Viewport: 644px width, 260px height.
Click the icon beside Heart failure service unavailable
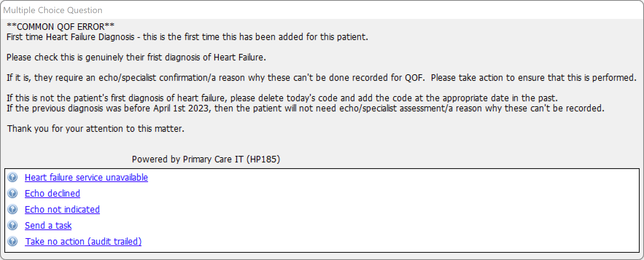(12, 177)
